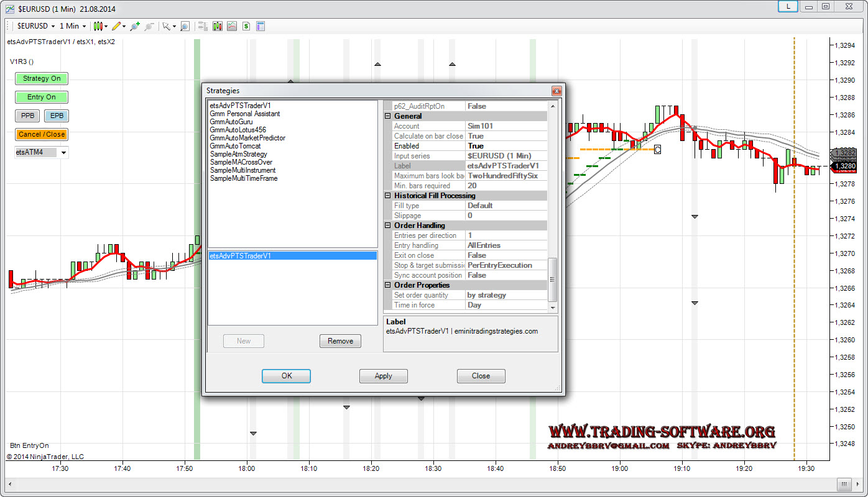This screenshot has width=868, height=497.
Task: Click the Apply button
Action: click(x=384, y=376)
